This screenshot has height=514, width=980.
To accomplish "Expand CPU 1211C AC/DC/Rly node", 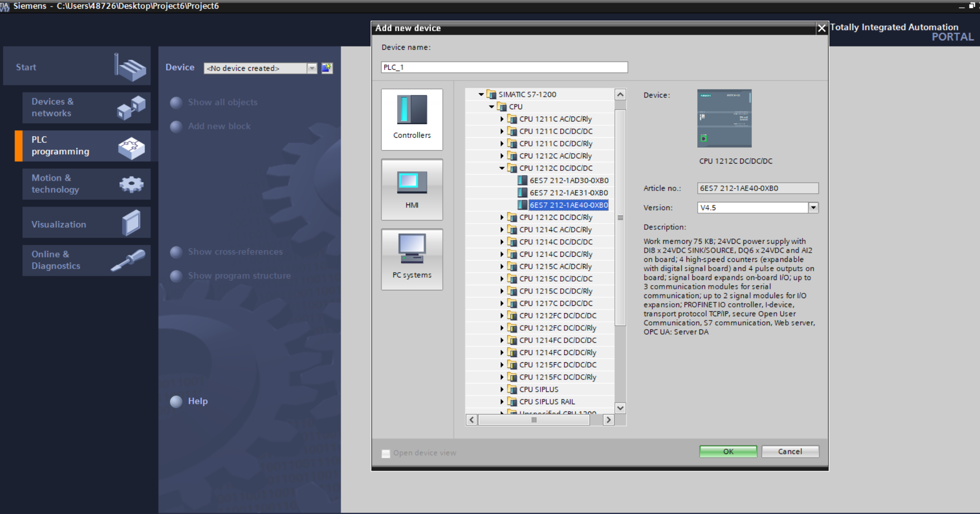I will point(502,119).
